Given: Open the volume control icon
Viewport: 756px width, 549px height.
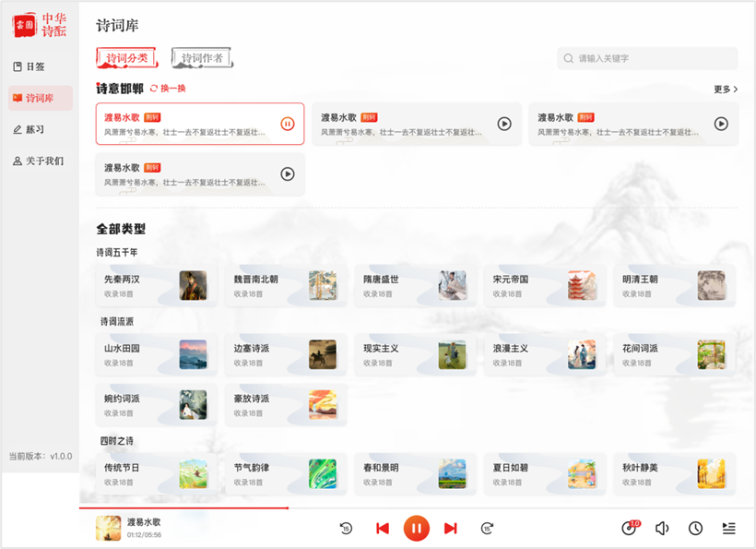Looking at the screenshot, I should click(662, 528).
